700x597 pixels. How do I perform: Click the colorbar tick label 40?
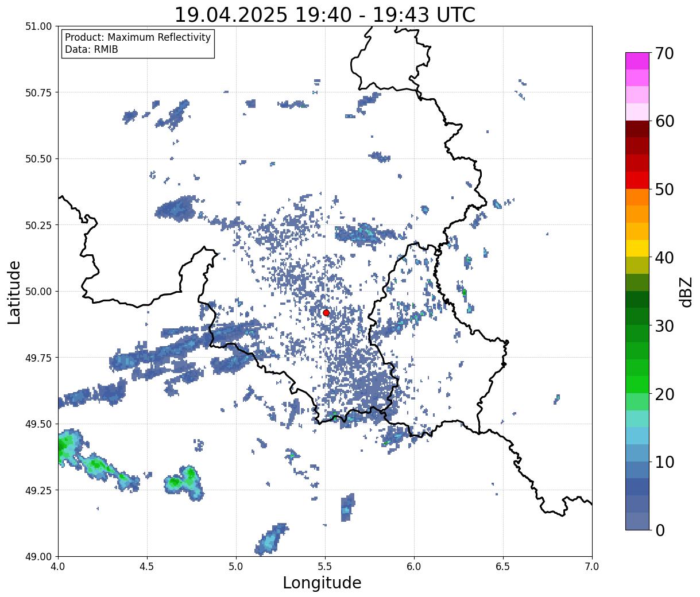(664, 258)
